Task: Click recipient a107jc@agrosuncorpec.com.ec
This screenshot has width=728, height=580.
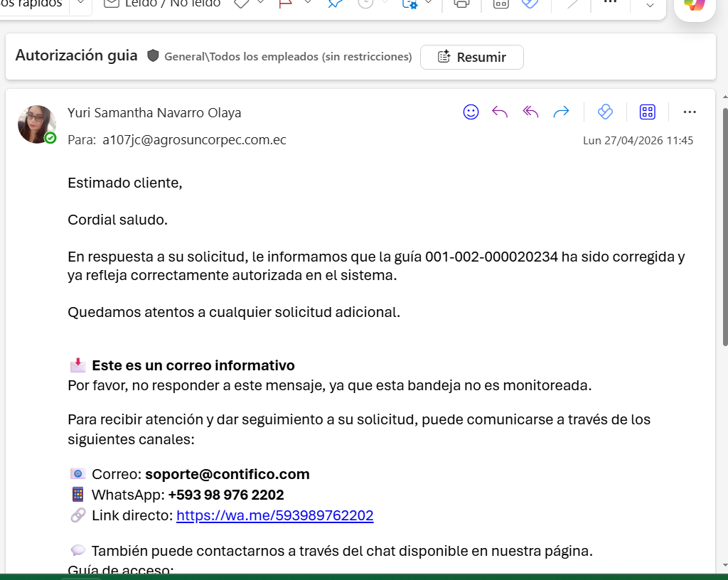Action: click(194, 139)
